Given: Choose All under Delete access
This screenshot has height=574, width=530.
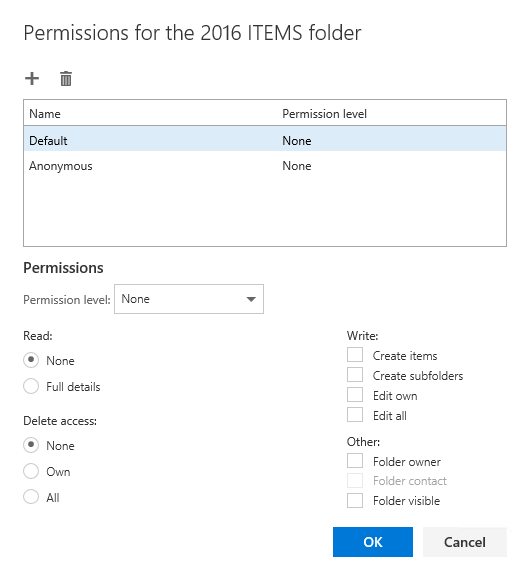Looking at the screenshot, I should (31, 497).
